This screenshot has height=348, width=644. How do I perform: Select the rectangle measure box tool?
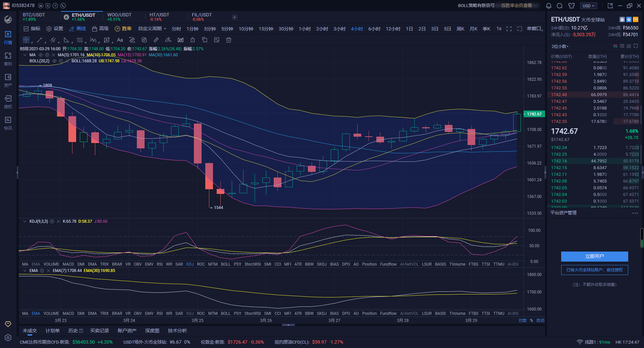click(x=107, y=40)
